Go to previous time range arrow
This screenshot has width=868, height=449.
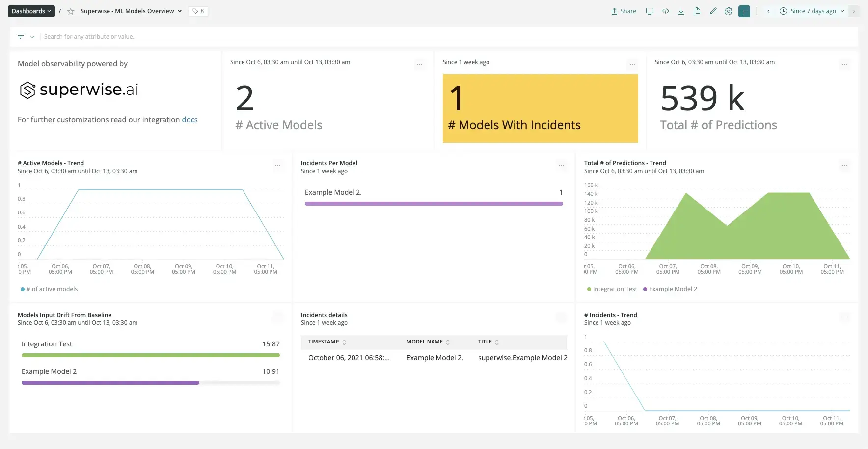[x=768, y=11]
